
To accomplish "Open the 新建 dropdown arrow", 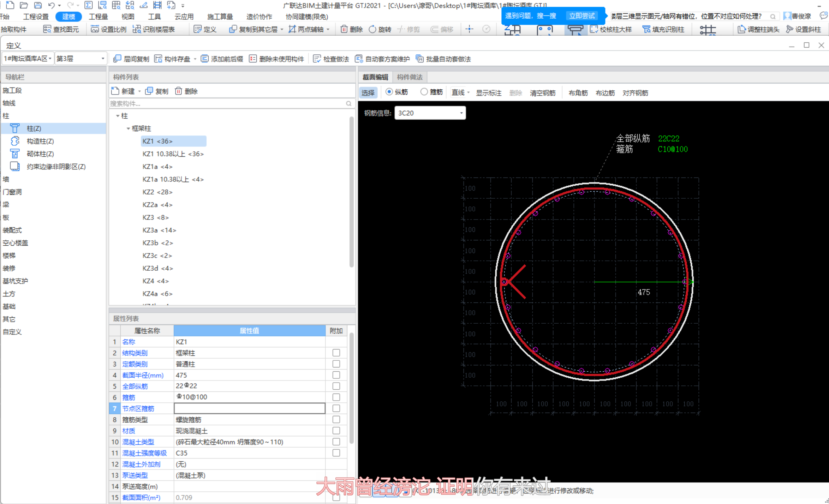I will point(139,91).
